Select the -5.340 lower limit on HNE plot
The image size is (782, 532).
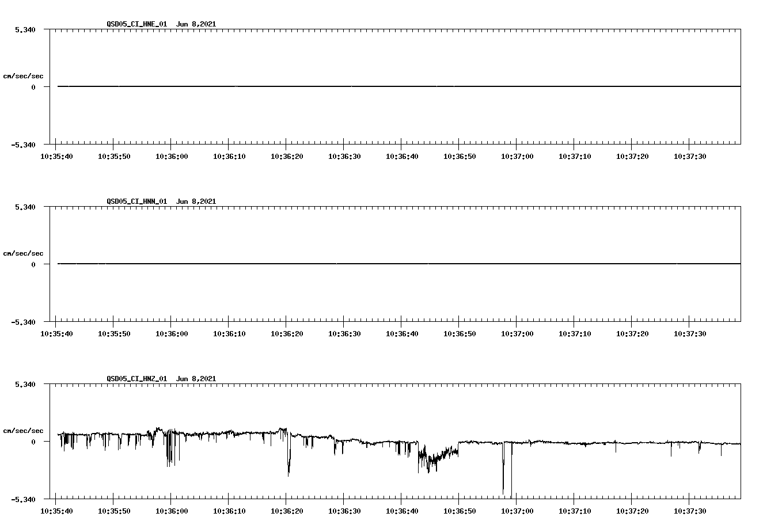[23, 145]
